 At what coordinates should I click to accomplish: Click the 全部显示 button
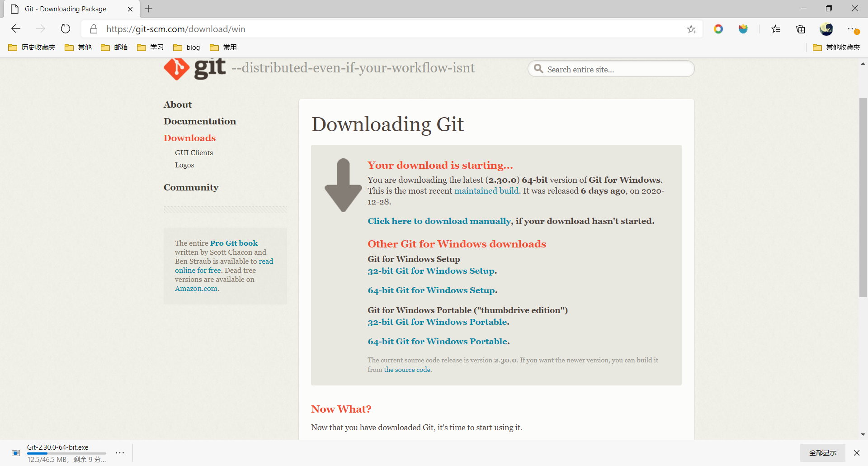coord(822,453)
